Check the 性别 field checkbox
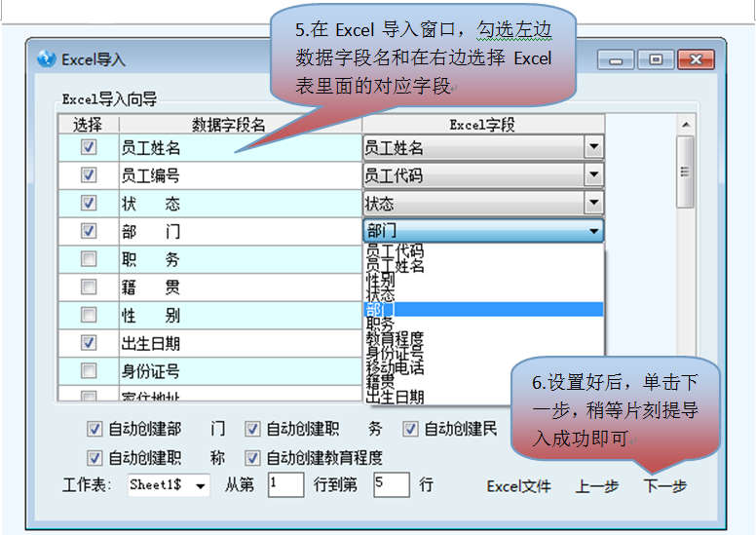Image resolution: width=756 pixels, height=535 pixels. click(x=89, y=315)
